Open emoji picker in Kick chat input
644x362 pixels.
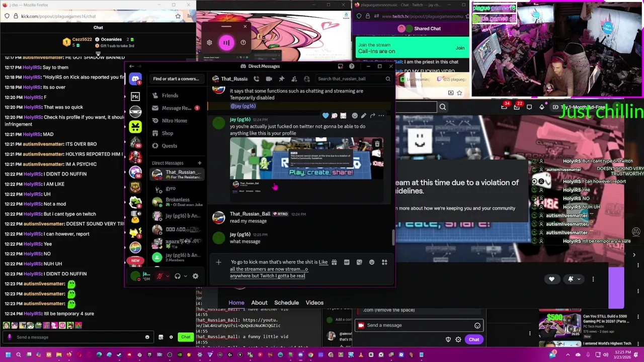click(147, 337)
